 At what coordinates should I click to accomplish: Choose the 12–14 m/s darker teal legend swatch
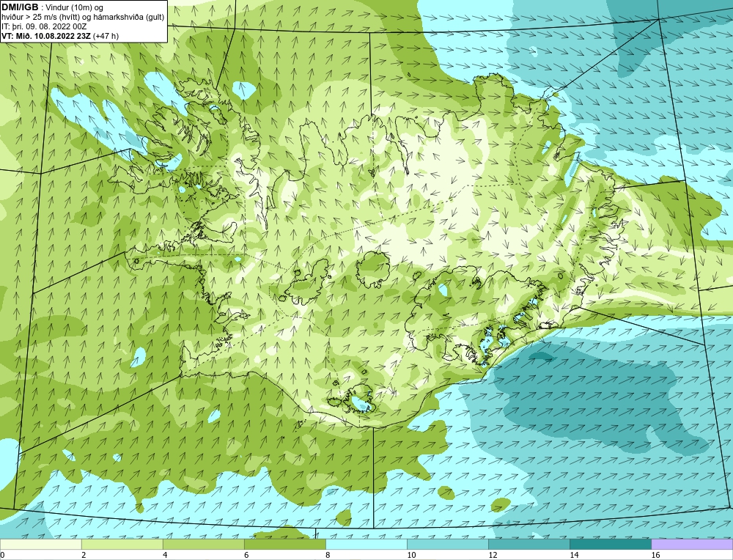click(x=529, y=544)
